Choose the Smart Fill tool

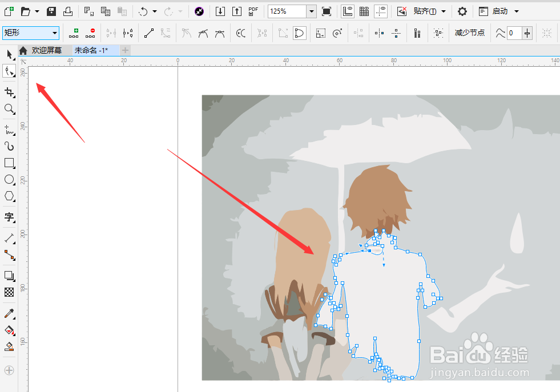[x=9, y=346]
